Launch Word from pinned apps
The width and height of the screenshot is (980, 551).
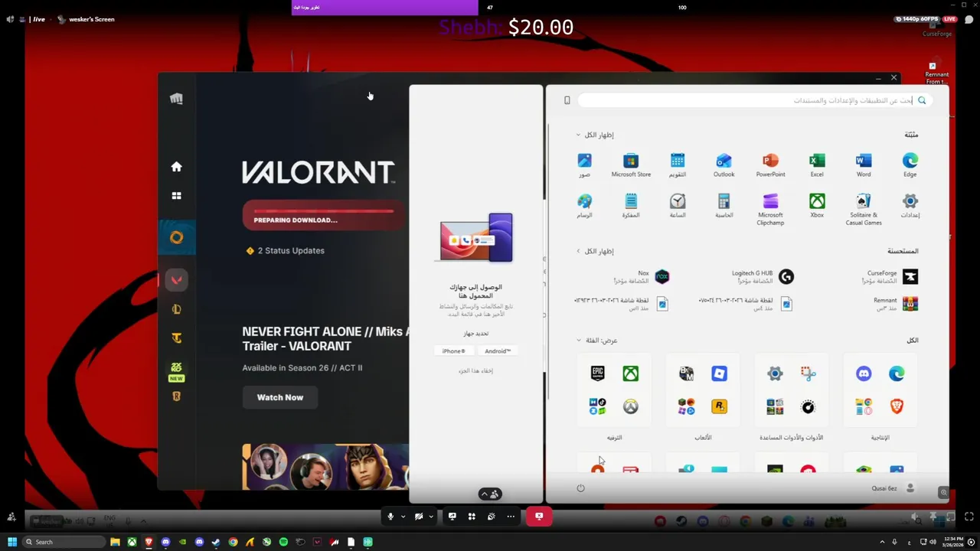click(x=864, y=165)
